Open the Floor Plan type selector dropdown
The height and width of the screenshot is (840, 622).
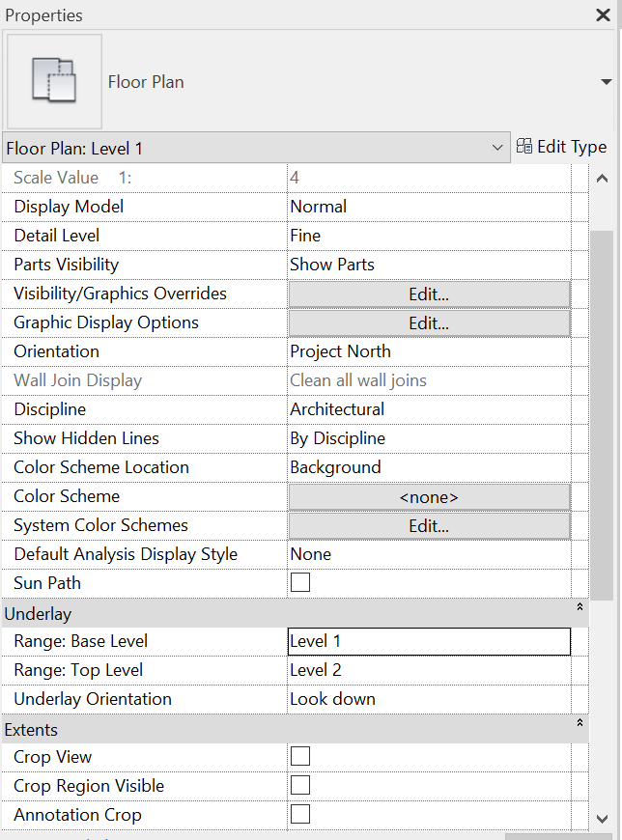click(x=499, y=147)
